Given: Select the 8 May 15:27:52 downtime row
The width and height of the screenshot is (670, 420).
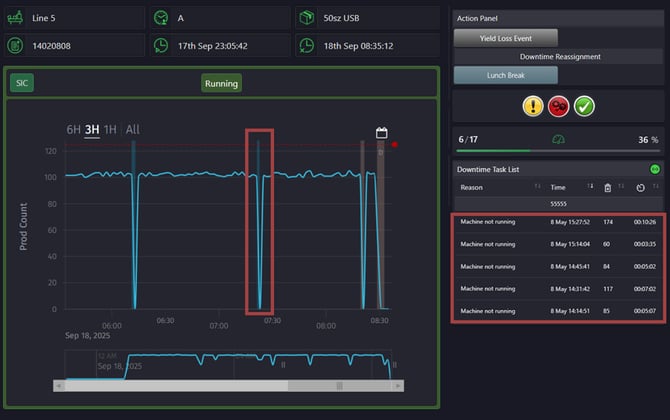Looking at the screenshot, I should click(558, 222).
